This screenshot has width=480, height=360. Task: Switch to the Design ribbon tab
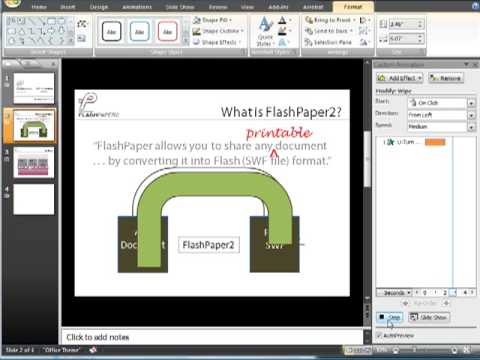coord(99,7)
